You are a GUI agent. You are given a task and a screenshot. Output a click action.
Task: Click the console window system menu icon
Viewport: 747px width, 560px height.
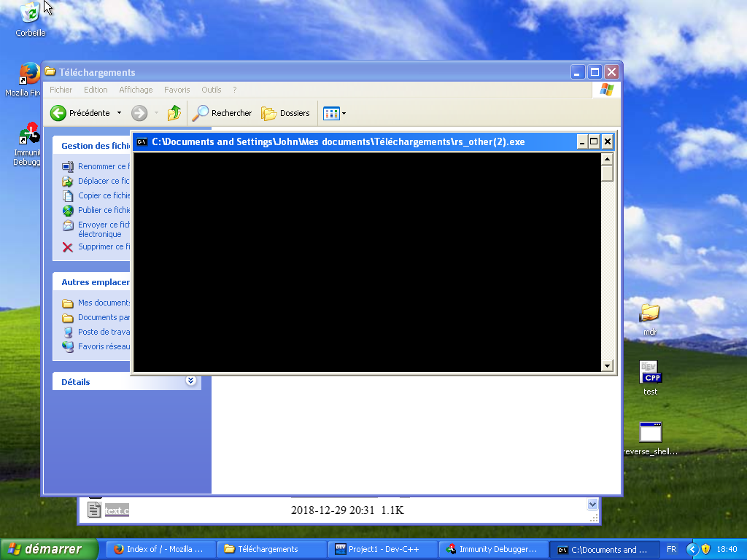point(142,141)
